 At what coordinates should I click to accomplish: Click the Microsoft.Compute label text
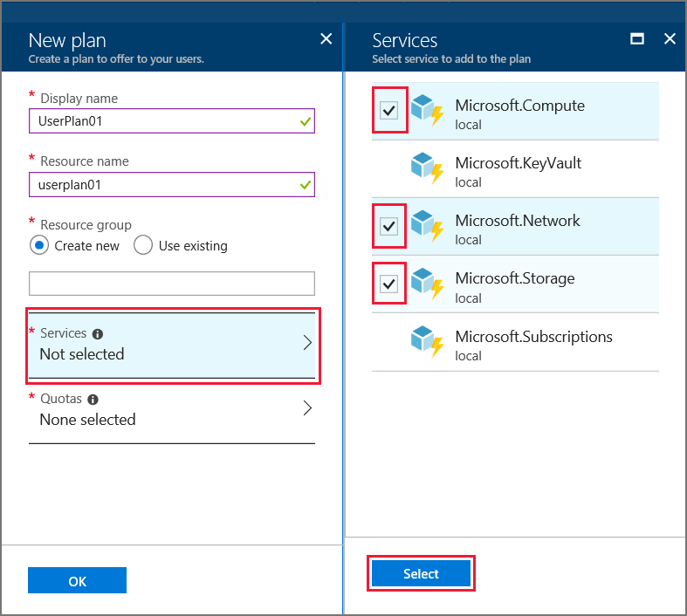tap(519, 106)
